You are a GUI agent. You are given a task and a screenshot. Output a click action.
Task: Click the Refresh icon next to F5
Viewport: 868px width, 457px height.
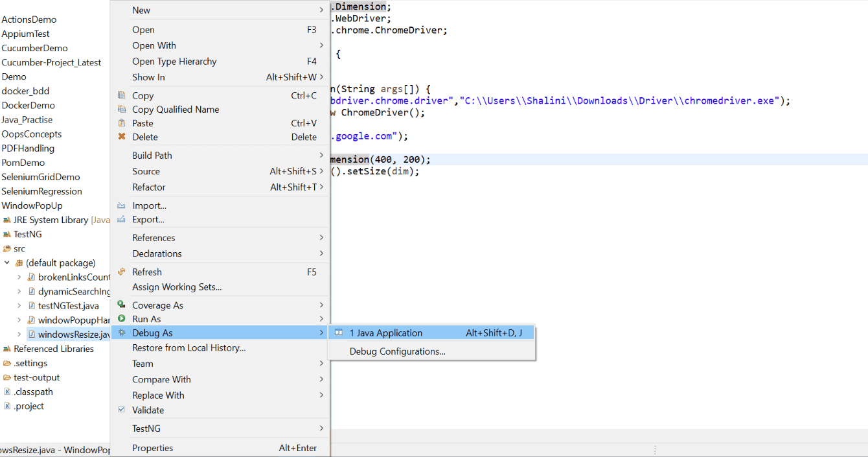tap(122, 272)
